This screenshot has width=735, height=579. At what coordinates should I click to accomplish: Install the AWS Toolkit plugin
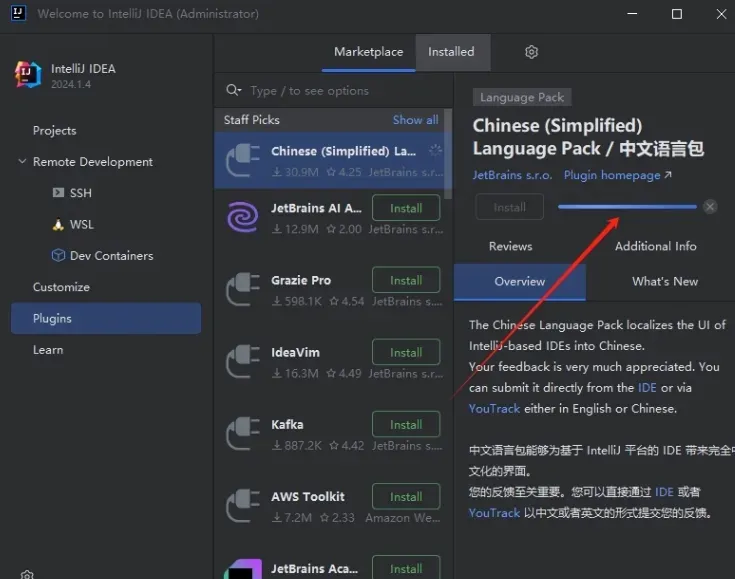tap(406, 497)
